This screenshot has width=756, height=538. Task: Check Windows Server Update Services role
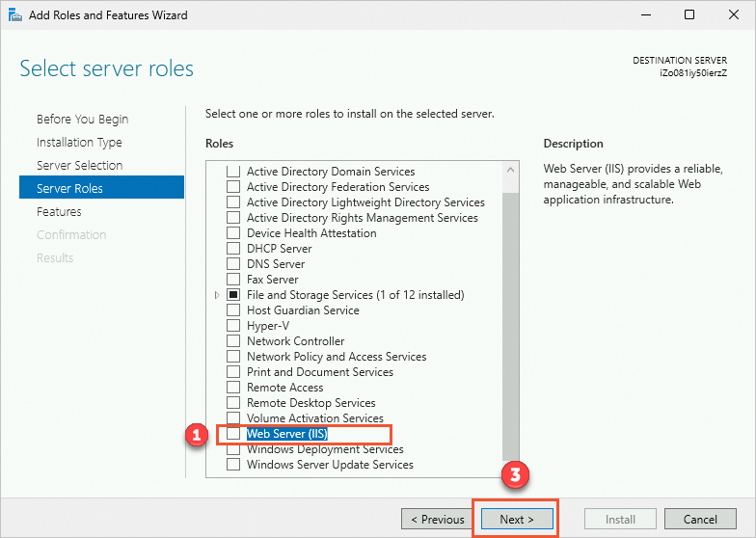233,465
